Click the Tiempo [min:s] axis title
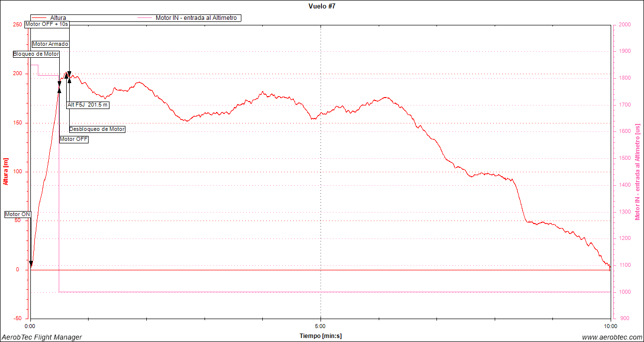This screenshot has height=342, width=644. (321, 336)
